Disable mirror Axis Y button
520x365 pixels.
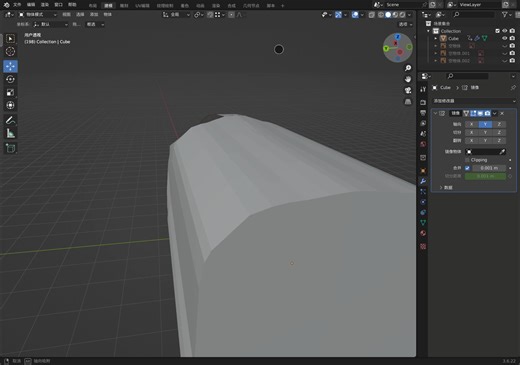485,124
